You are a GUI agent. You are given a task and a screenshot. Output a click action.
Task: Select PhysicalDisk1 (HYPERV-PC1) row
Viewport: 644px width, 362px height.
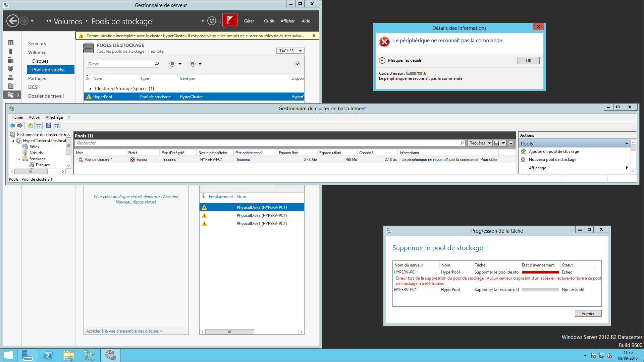click(x=252, y=224)
